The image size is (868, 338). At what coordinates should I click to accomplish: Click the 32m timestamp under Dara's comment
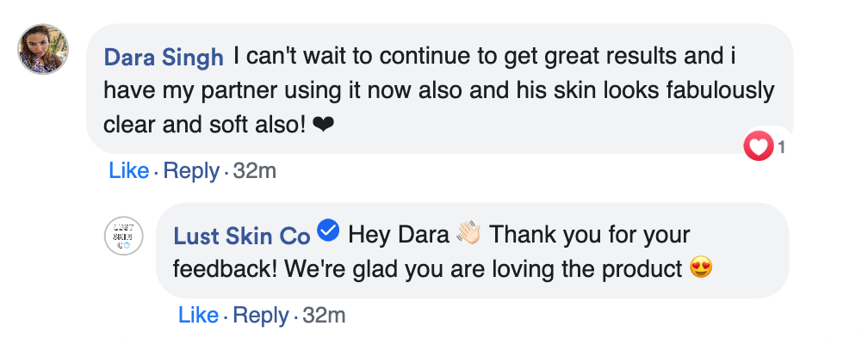255,171
